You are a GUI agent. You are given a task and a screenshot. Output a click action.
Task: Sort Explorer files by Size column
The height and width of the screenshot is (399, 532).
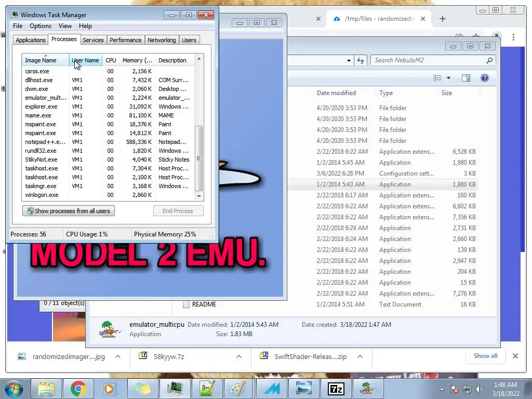tap(459, 93)
